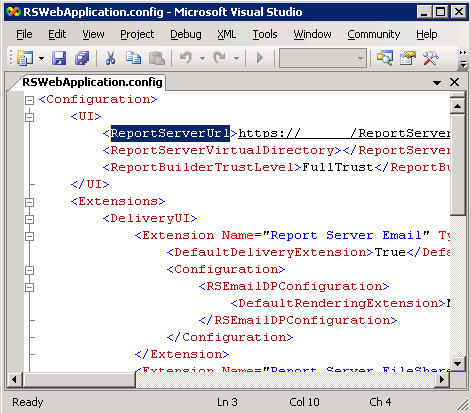Image resolution: width=471 pixels, height=413 pixels.
Task: Open the active files dropdown arrow
Action: (x=437, y=83)
